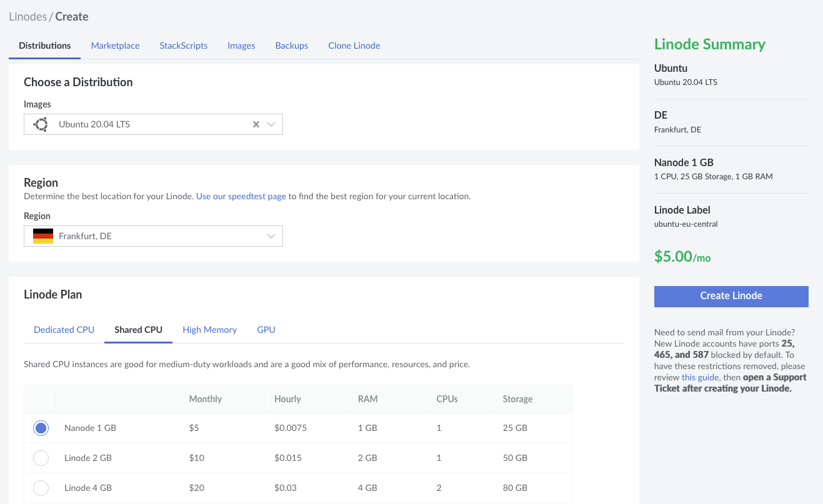Click the 'Linode Plan' heading

tap(53, 294)
